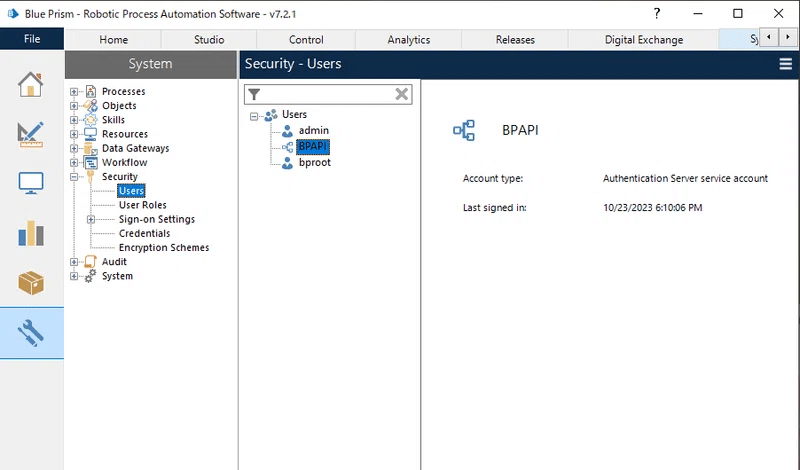
Task: Click the Security key tree icon
Action: click(91, 177)
